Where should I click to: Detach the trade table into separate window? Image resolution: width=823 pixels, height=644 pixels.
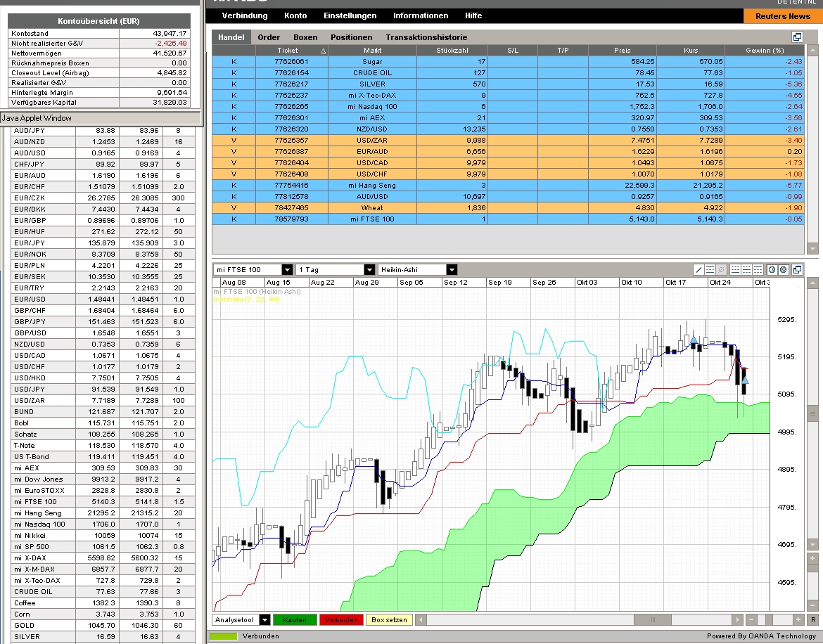(797, 37)
